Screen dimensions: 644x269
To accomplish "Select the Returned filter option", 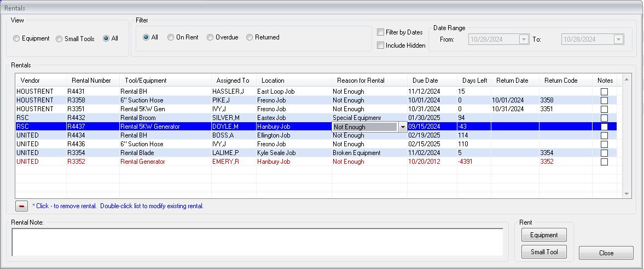I will click(x=250, y=37).
